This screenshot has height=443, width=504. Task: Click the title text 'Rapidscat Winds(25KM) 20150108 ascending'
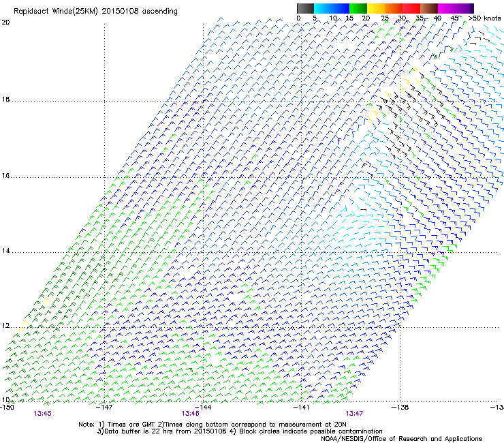pyautogui.click(x=95, y=12)
